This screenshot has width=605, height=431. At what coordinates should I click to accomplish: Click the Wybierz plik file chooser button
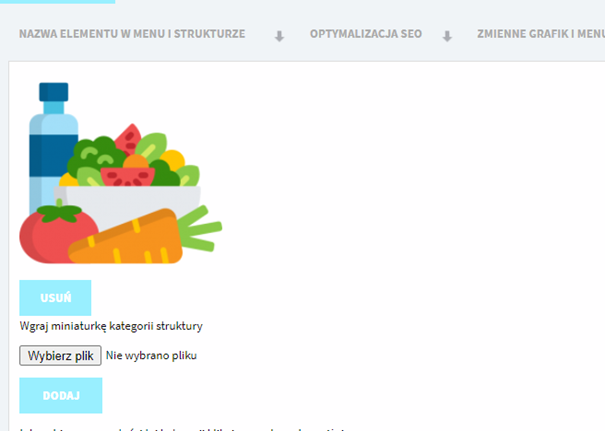(x=60, y=355)
